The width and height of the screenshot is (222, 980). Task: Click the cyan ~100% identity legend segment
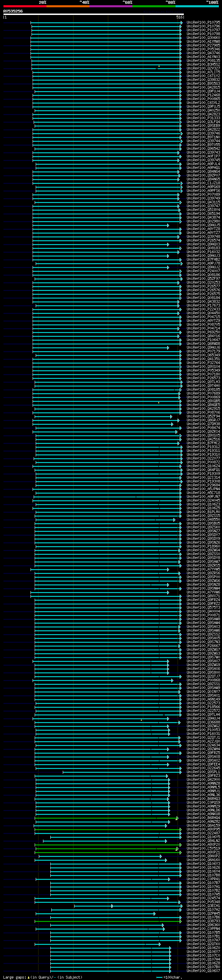(197, 6)
